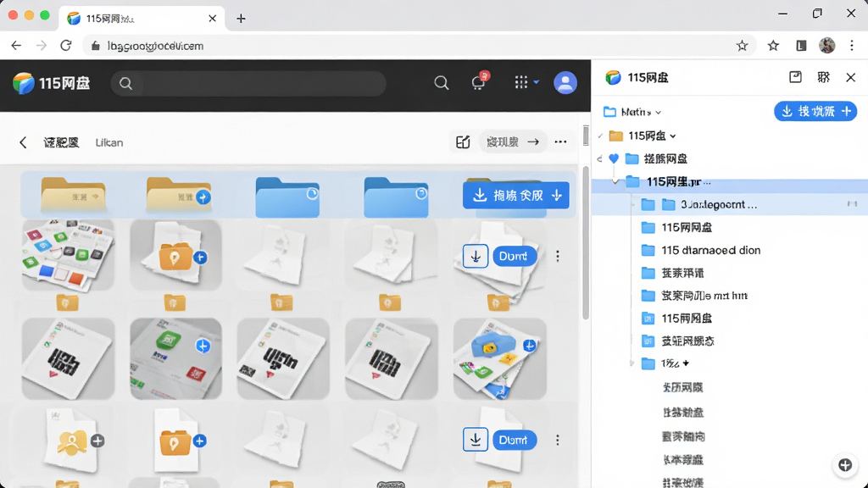Image resolution: width=868 pixels, height=488 pixels.
Task: Click the main file list vertical scrollbar
Action: 585,241
